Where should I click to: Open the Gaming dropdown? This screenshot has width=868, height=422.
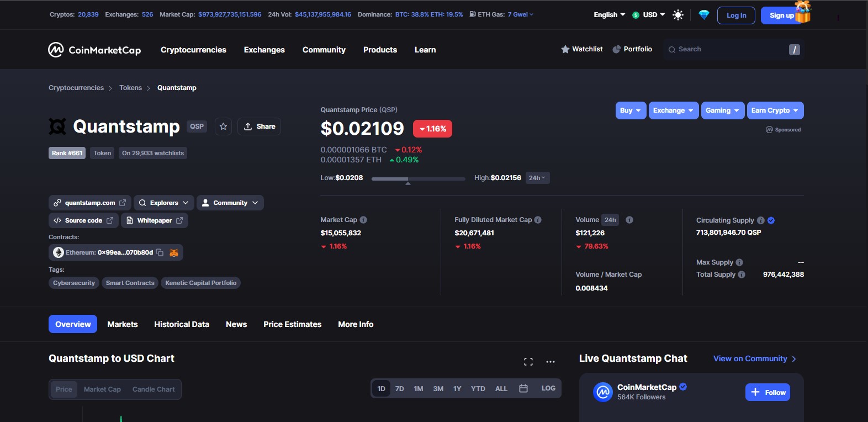pyautogui.click(x=723, y=110)
